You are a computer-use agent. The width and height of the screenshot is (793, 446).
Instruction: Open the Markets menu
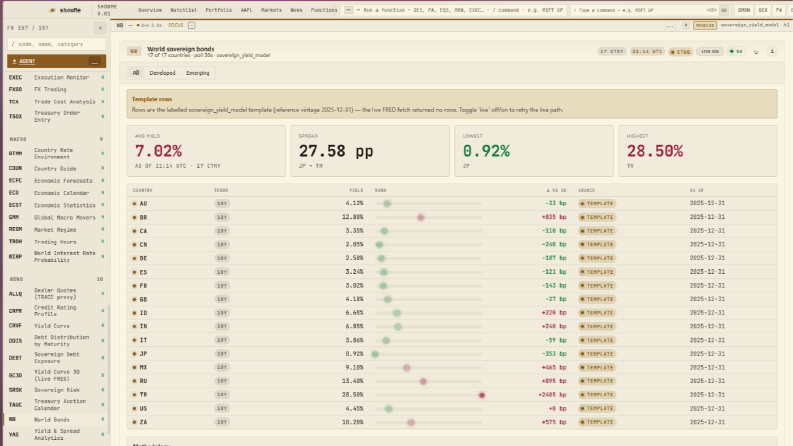(x=271, y=10)
